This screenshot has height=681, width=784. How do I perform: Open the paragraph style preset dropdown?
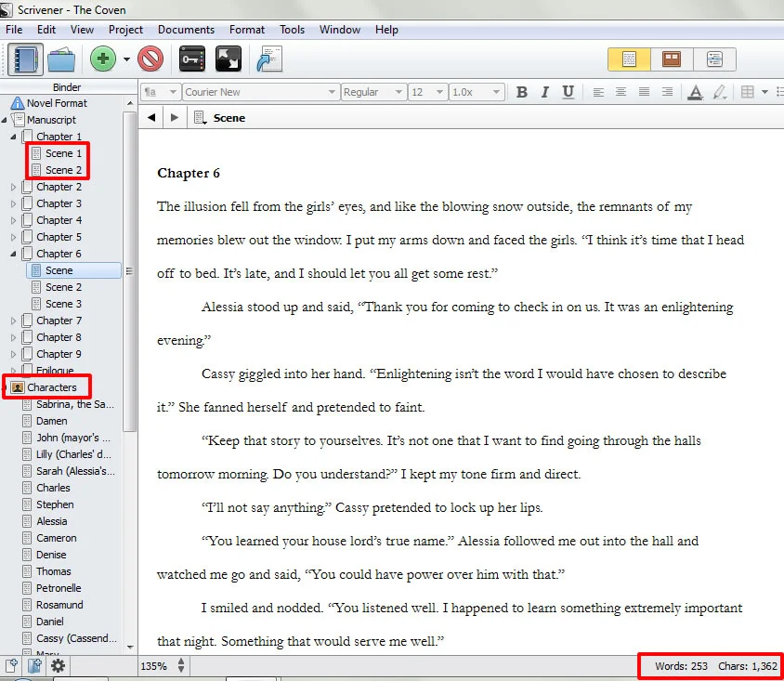(x=160, y=92)
